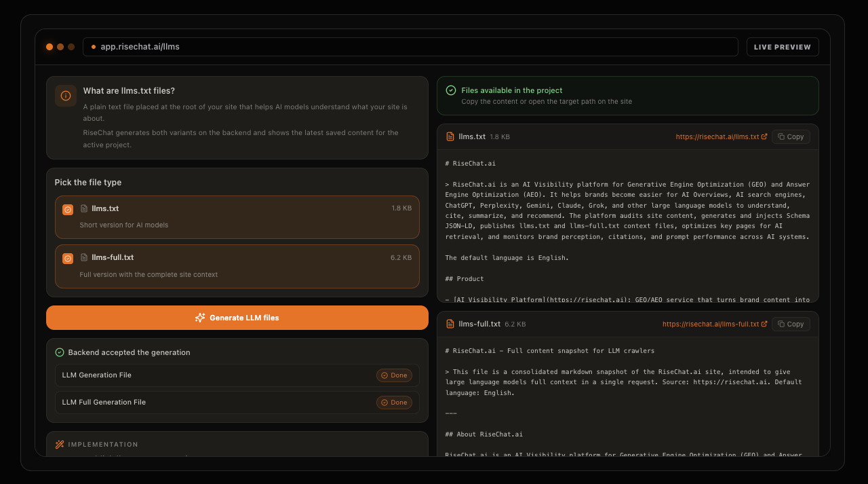The image size is (868, 484).
Task: Click the info icon beside 'What are llms.txt files?'
Action: click(x=66, y=96)
